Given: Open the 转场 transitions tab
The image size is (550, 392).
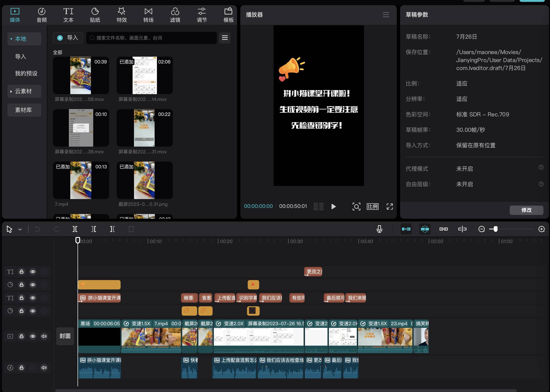Looking at the screenshot, I should [x=148, y=15].
